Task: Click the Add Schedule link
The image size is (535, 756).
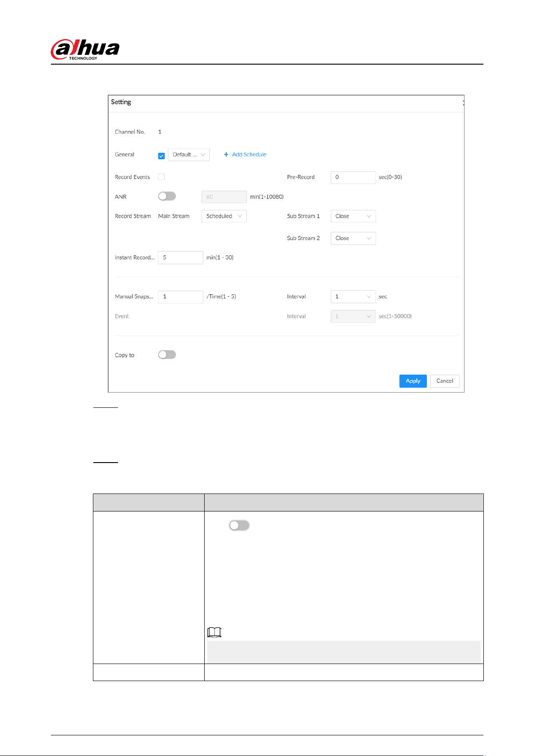Action: point(249,154)
